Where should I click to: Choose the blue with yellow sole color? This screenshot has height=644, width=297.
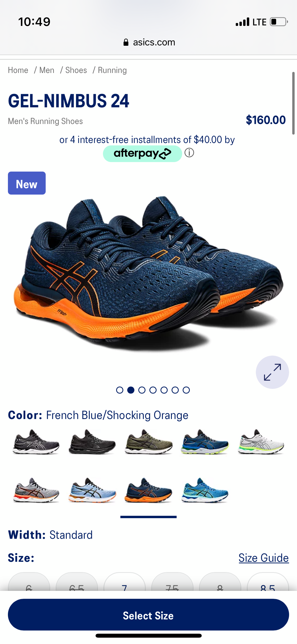click(x=205, y=442)
